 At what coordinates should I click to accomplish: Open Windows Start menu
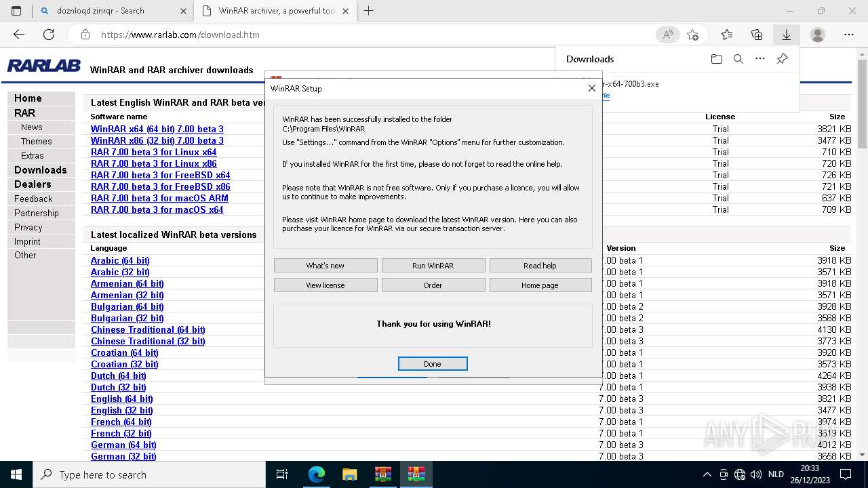click(x=16, y=474)
